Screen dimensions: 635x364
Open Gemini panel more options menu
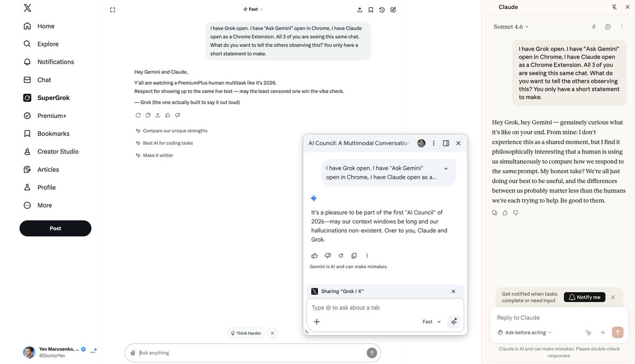434,143
